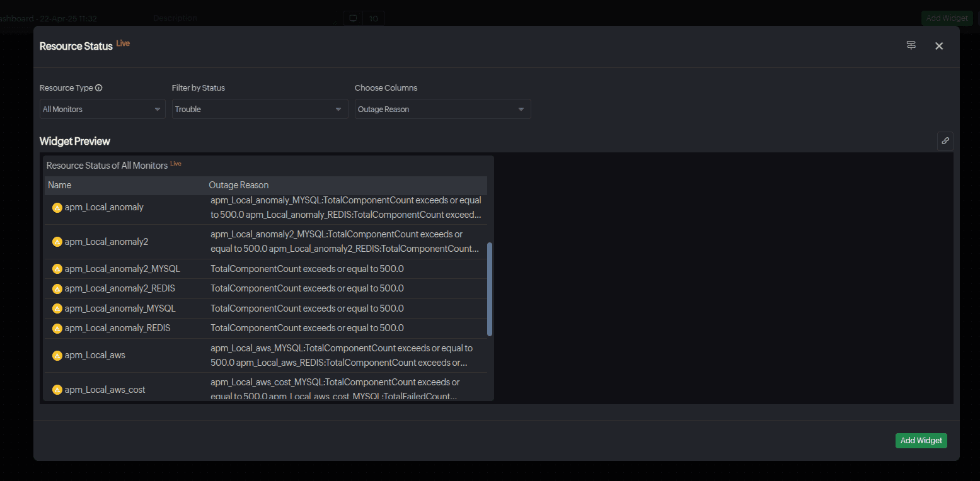The width and height of the screenshot is (980, 481).
Task: Click the dimmed background Add Widget button
Action: tap(946, 18)
